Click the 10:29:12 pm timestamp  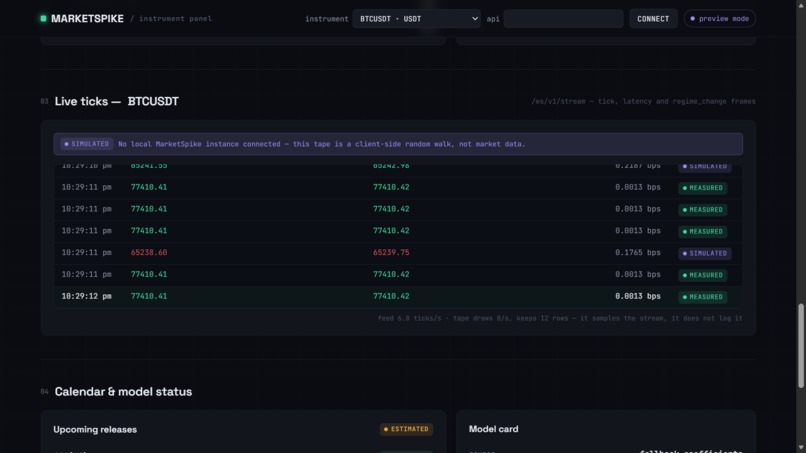pos(86,296)
